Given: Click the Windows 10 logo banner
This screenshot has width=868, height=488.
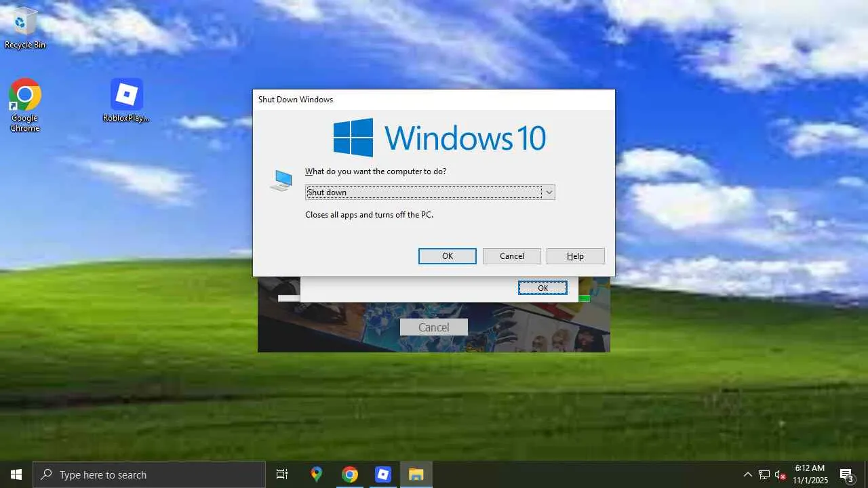Looking at the screenshot, I should click(x=439, y=138).
